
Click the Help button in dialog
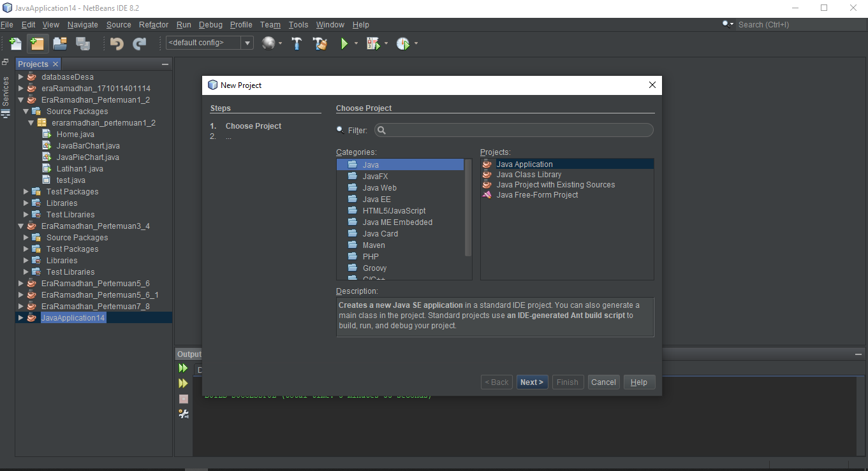pyautogui.click(x=639, y=382)
